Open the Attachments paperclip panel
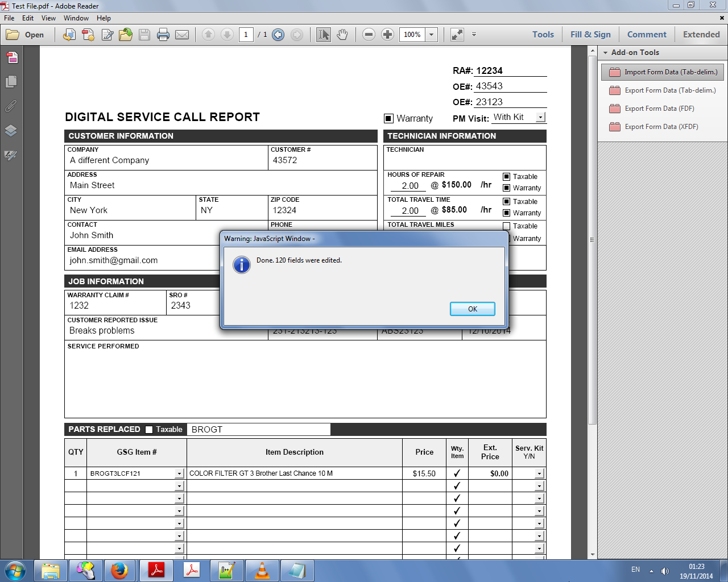728x582 pixels. (11, 106)
